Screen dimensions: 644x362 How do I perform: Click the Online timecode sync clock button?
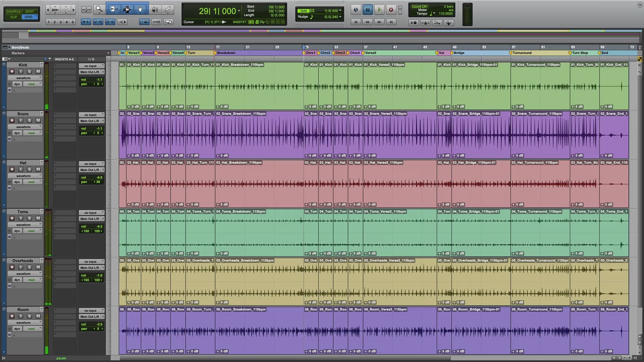click(x=356, y=10)
